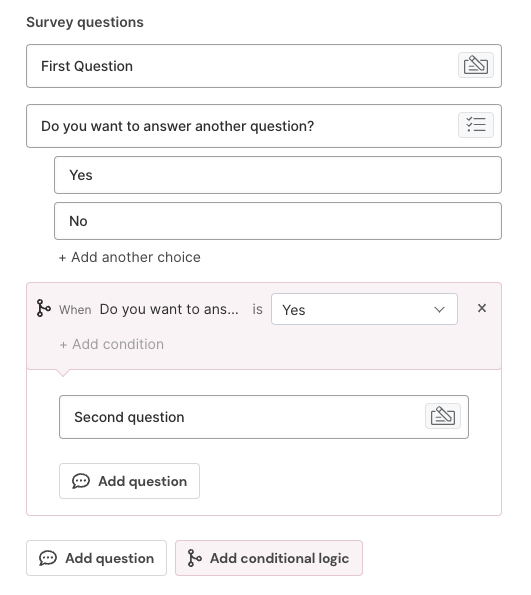Click the speech bubble icon in bottom Add question

(48, 558)
